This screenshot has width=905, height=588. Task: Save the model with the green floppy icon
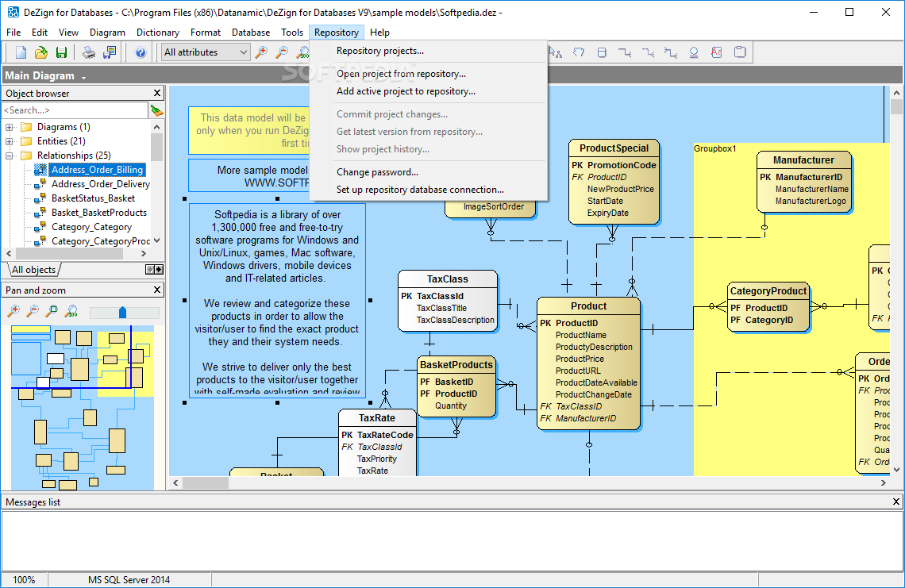61,52
